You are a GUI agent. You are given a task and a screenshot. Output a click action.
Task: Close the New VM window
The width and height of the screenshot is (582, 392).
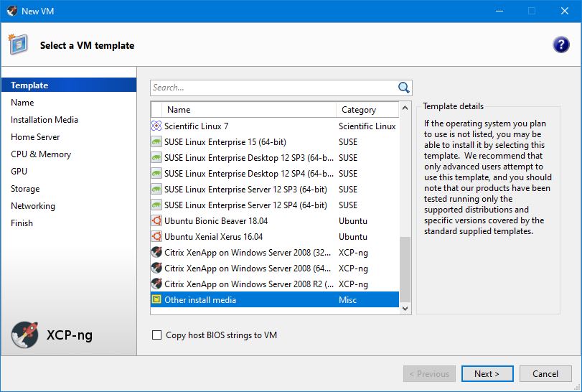(x=565, y=11)
